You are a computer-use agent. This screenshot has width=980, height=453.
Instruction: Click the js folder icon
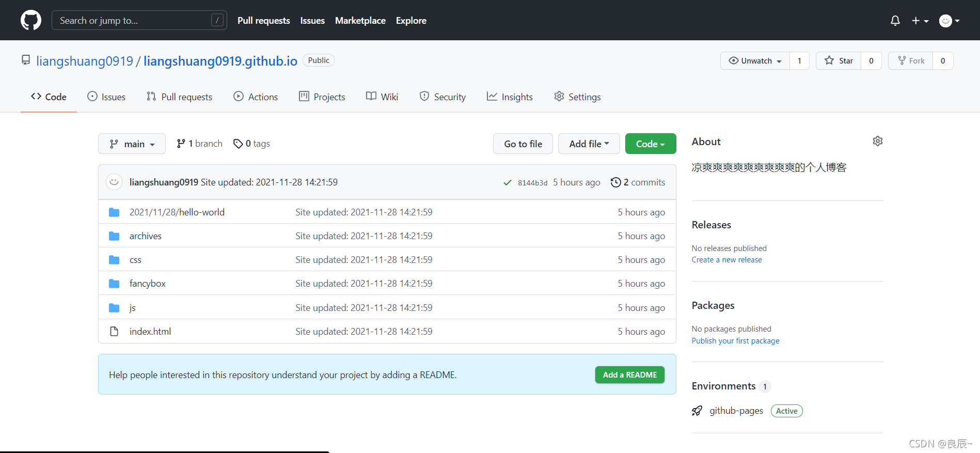114,308
